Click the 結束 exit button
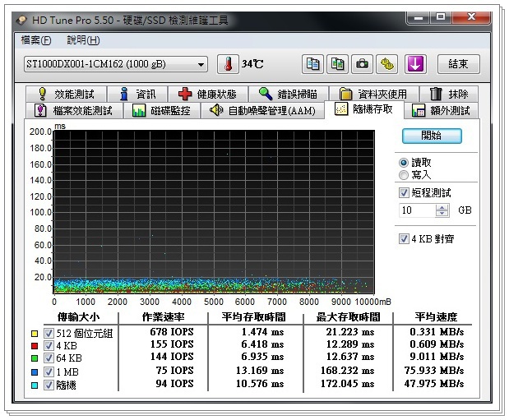 458,64
